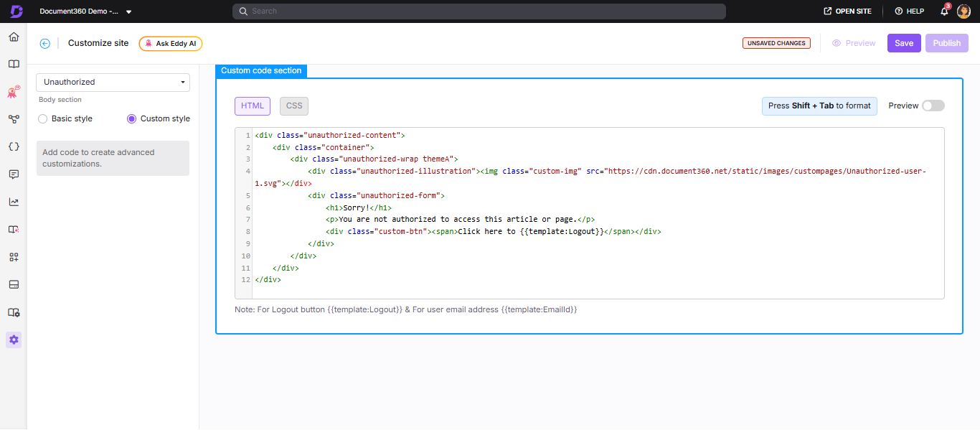Click the Help question mark icon
The height and width of the screenshot is (430, 980).
[x=899, y=11]
